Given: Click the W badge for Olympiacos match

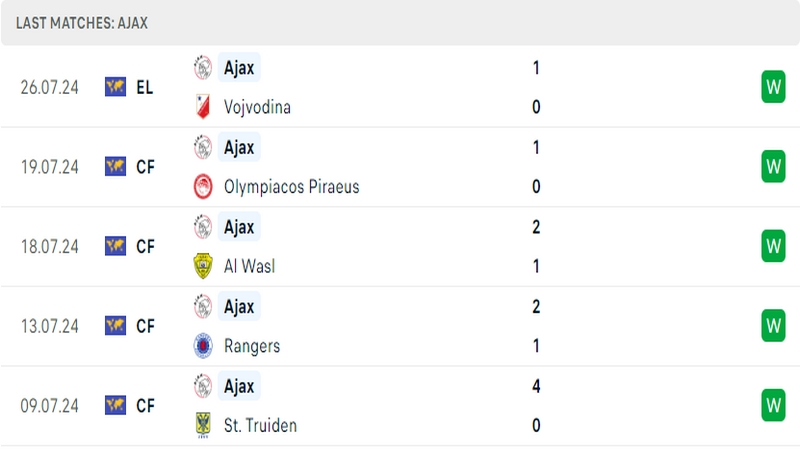Looking at the screenshot, I should pyautogui.click(x=773, y=166).
